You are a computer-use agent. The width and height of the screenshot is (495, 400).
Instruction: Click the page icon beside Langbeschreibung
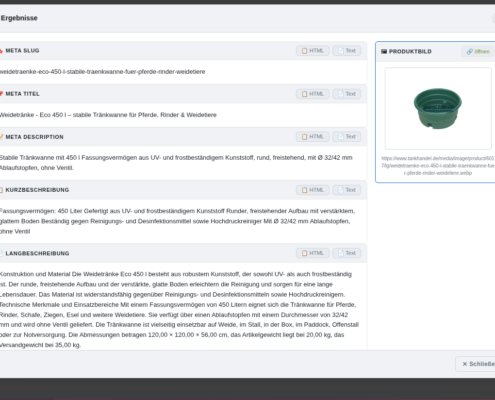click(1, 253)
